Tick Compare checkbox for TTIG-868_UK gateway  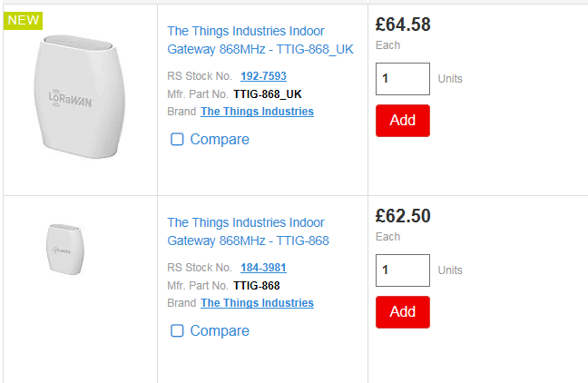[177, 139]
